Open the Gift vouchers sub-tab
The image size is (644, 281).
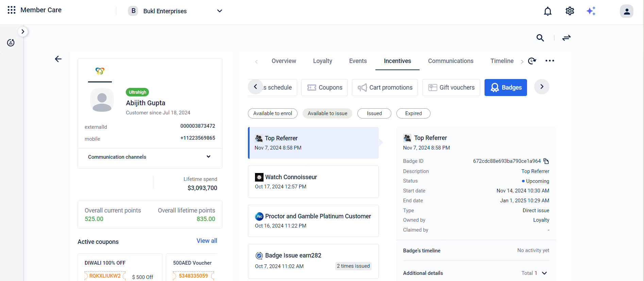tap(451, 88)
